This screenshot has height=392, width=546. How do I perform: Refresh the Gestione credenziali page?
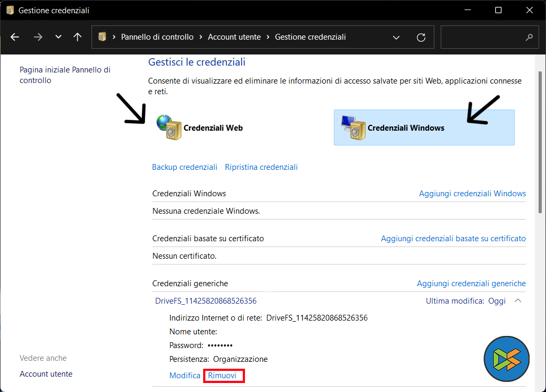421,37
